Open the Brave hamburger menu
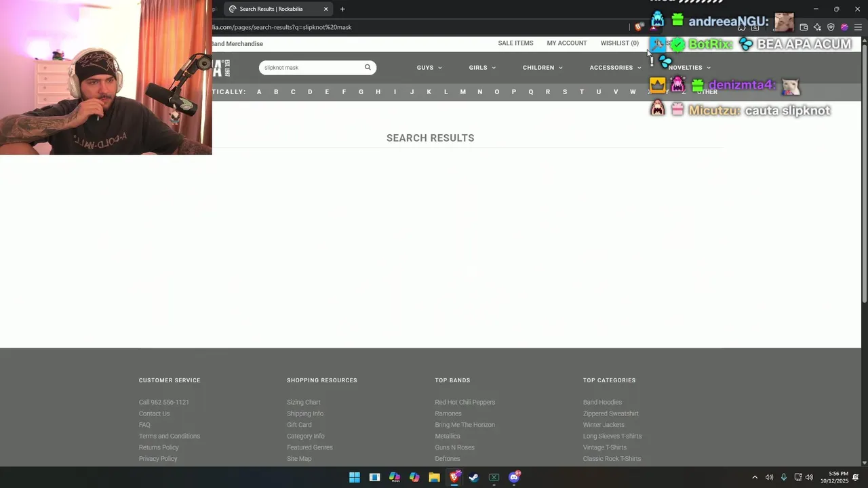The width and height of the screenshot is (868, 488). [858, 27]
